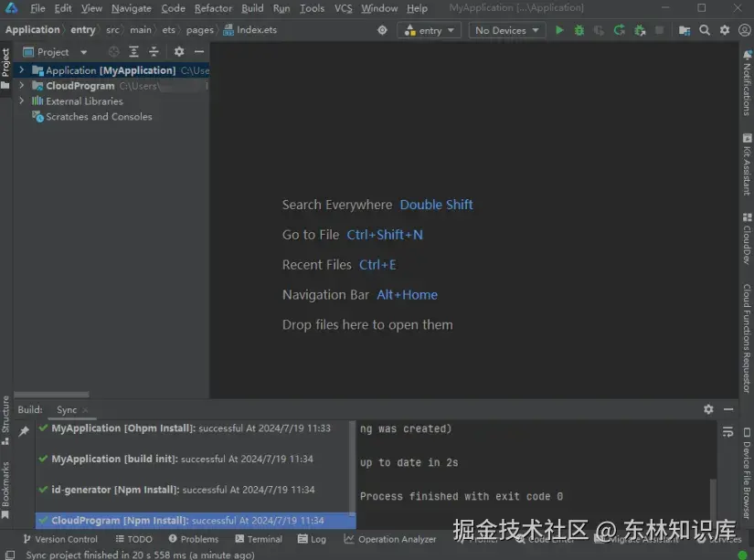Open the entry run configuration dropdown

click(x=429, y=30)
